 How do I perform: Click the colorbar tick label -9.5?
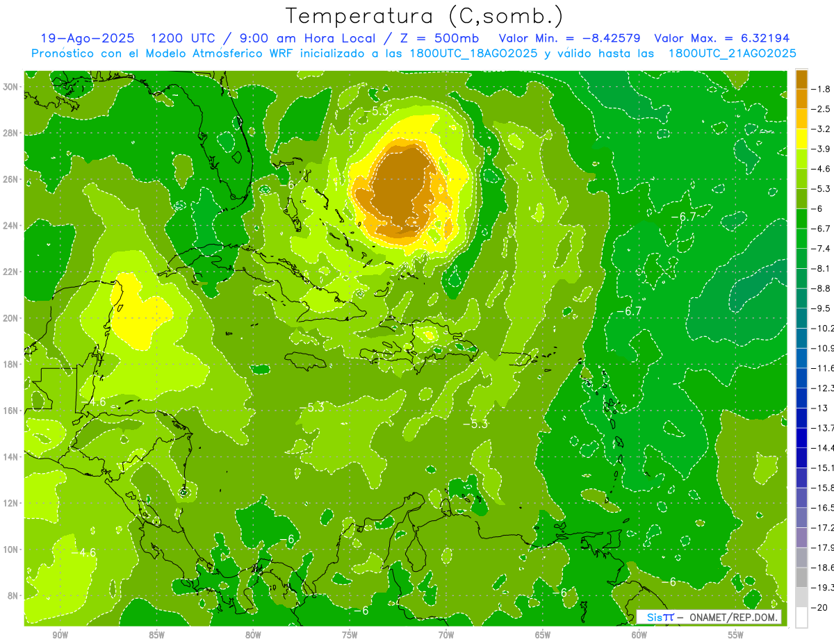coord(821,308)
